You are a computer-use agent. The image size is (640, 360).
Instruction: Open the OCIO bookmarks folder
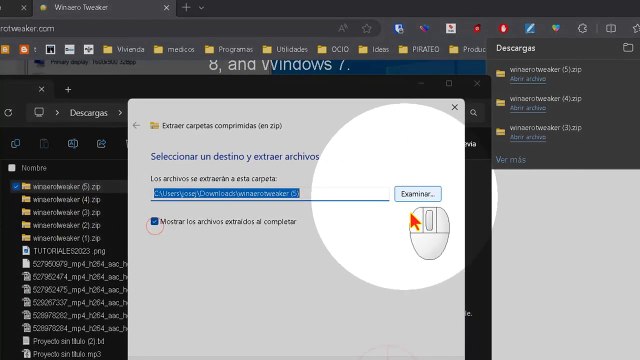[x=333, y=49]
